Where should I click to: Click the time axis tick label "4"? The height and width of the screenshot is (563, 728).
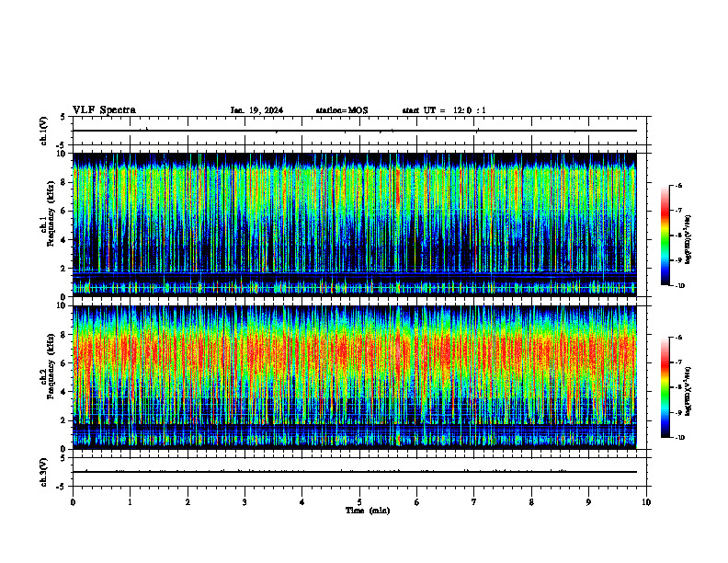click(302, 502)
